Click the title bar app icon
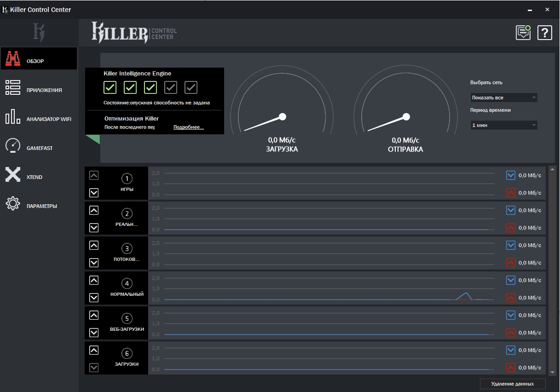 point(5,9)
